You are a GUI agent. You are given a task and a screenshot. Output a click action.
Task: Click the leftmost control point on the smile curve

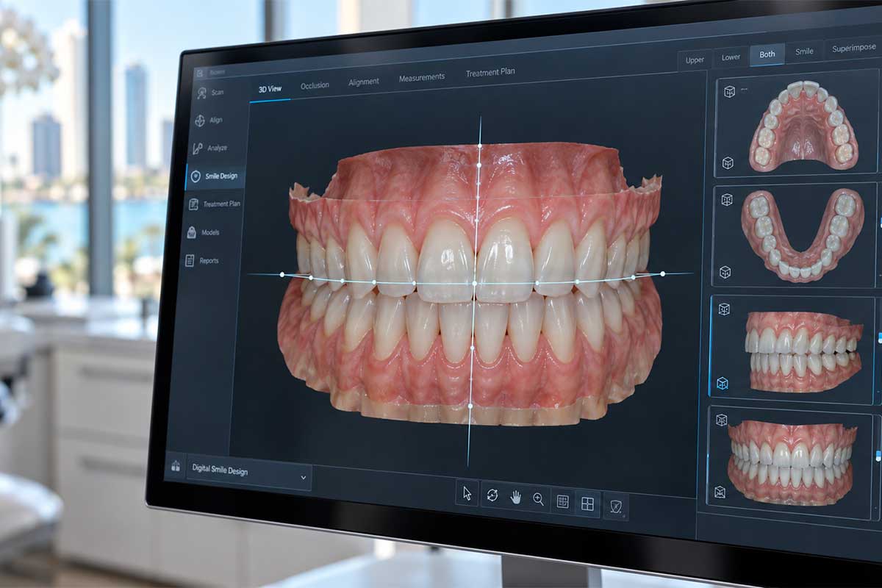click(282, 276)
